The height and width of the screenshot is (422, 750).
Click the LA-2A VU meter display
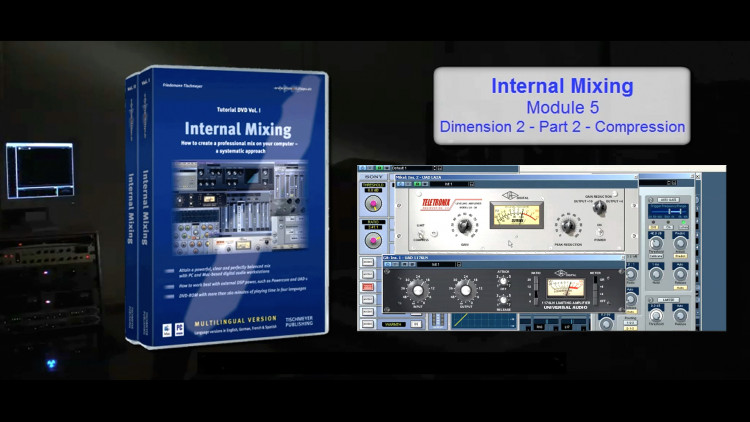(517, 214)
